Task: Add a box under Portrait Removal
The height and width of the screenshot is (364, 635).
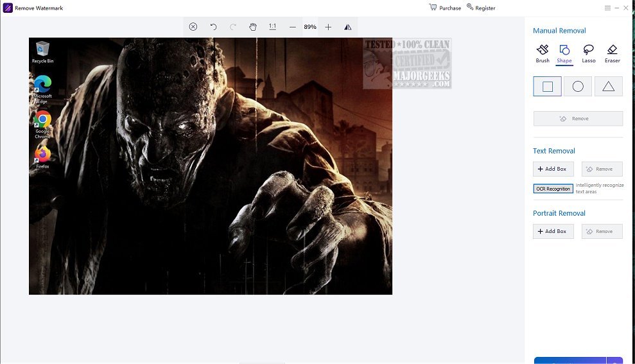Action: [553, 231]
